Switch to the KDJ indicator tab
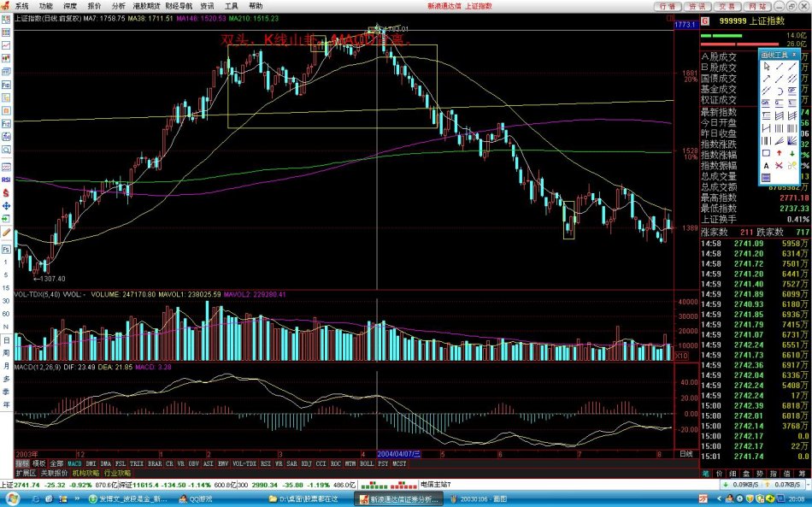 (x=307, y=463)
